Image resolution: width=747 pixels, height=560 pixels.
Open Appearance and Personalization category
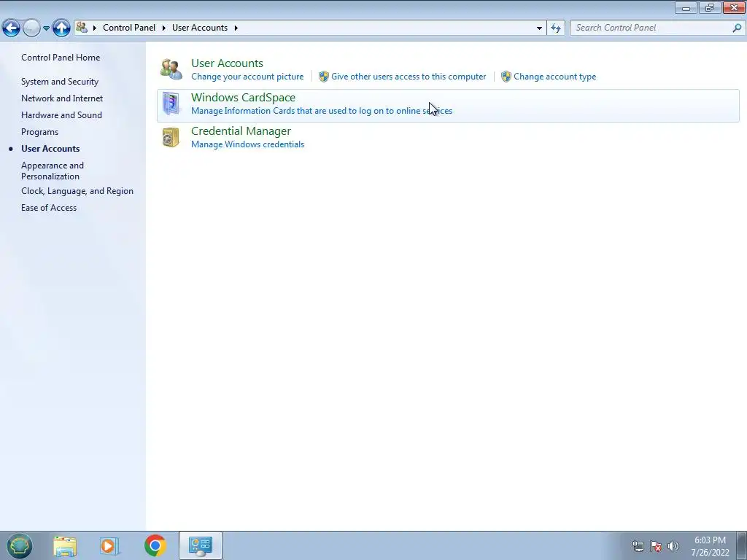pyautogui.click(x=53, y=171)
